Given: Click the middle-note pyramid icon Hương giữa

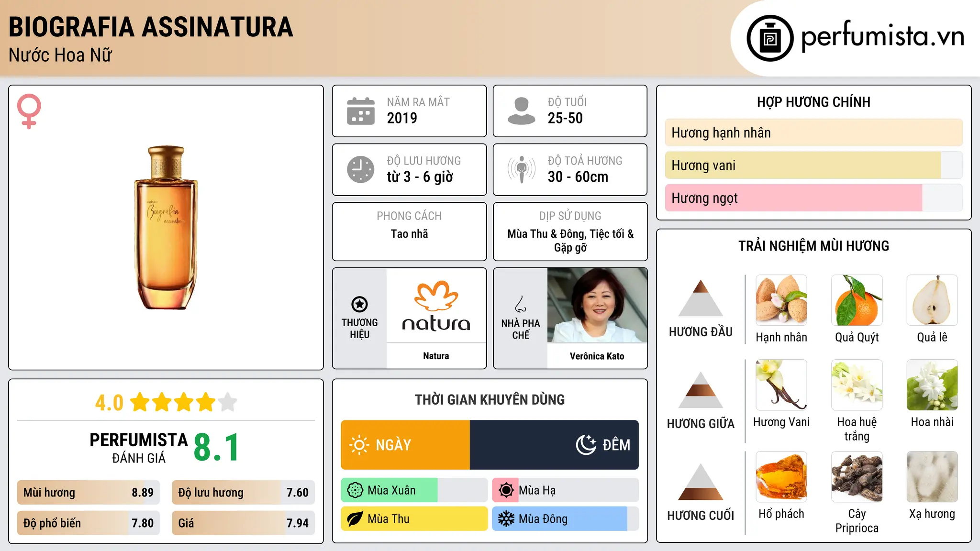Looking at the screenshot, I should point(701,390).
